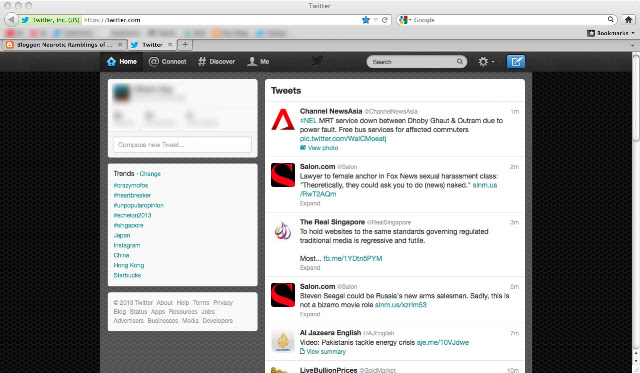Open the Hong Kong trend
The height and width of the screenshot is (373, 640).
[129, 265]
